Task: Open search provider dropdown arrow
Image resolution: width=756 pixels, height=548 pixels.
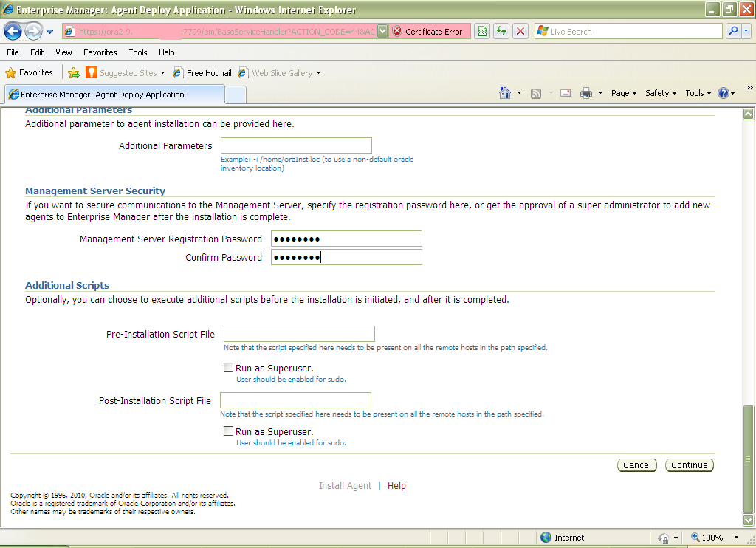Action: point(746,31)
